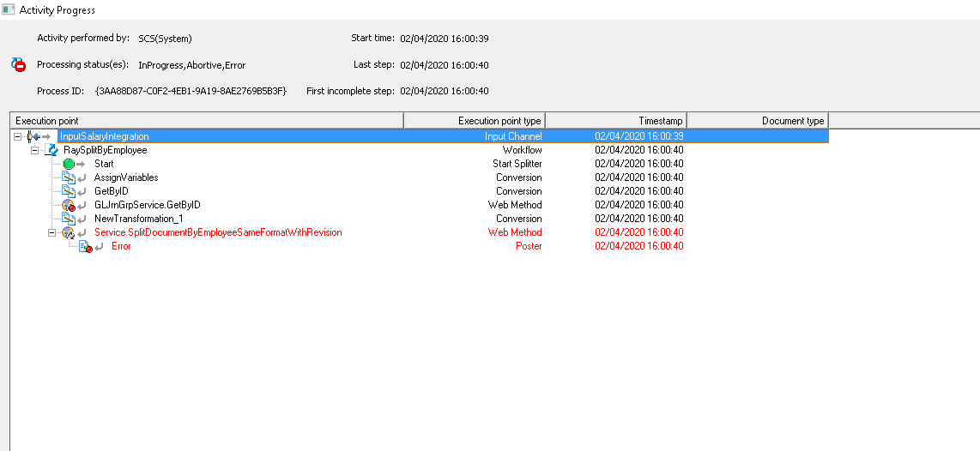
Task: Select the RaySplitByEmployee tree item
Action: coord(106,150)
